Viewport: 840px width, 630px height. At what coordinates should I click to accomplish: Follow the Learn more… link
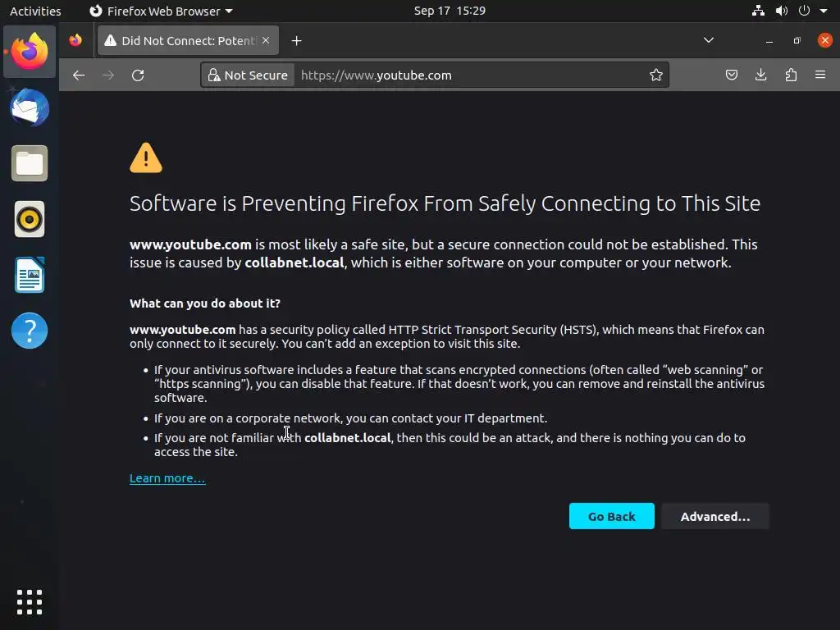167,478
